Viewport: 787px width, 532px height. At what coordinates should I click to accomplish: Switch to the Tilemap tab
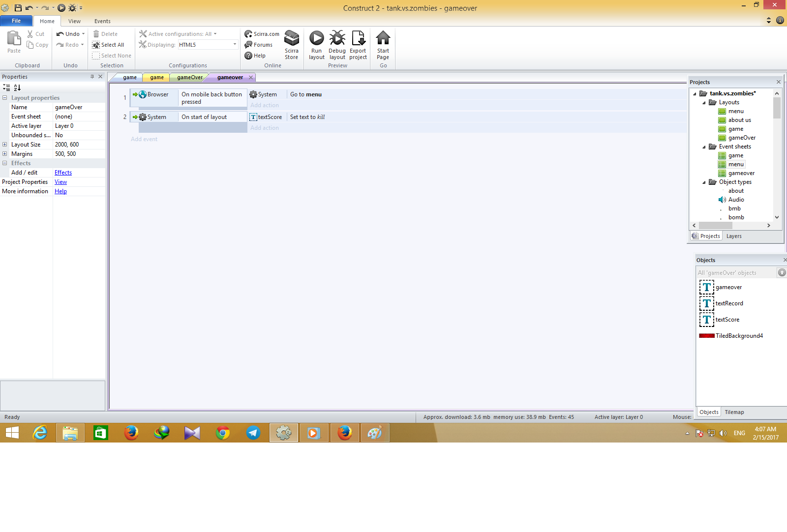(x=734, y=412)
